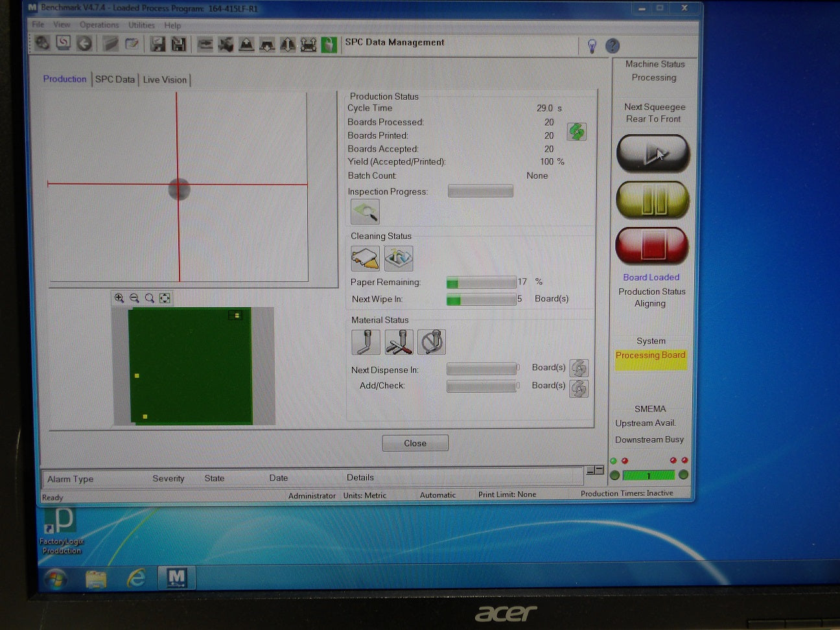The height and width of the screenshot is (630, 840).
Task: Select the zoom-in magnifier above the board preview
Action: [x=119, y=298]
